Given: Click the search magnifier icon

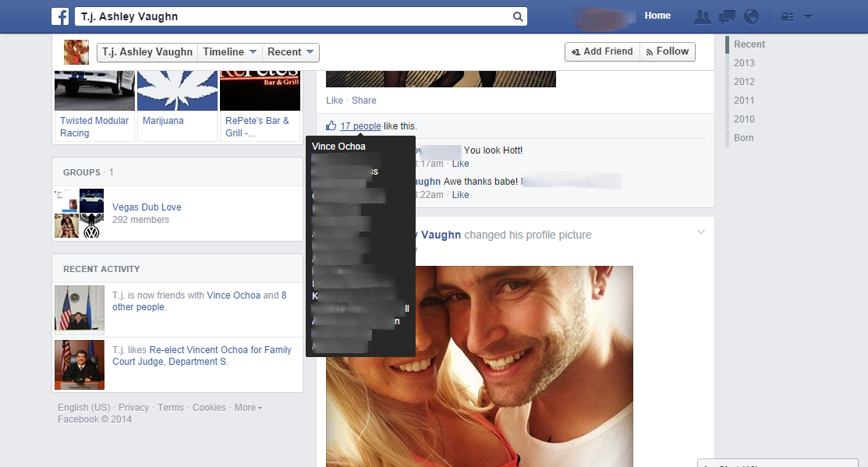Looking at the screenshot, I should [517, 16].
